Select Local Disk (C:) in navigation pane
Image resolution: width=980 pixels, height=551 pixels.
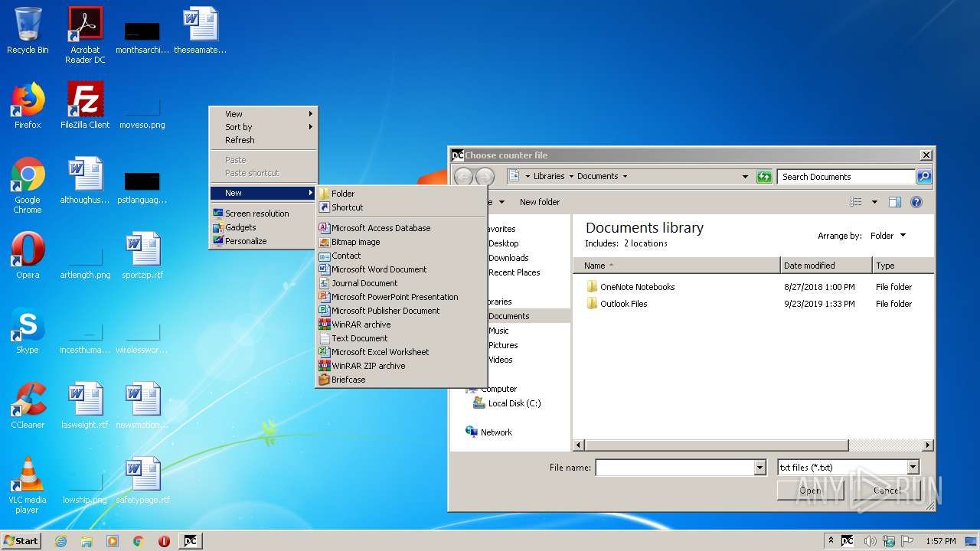click(507, 403)
